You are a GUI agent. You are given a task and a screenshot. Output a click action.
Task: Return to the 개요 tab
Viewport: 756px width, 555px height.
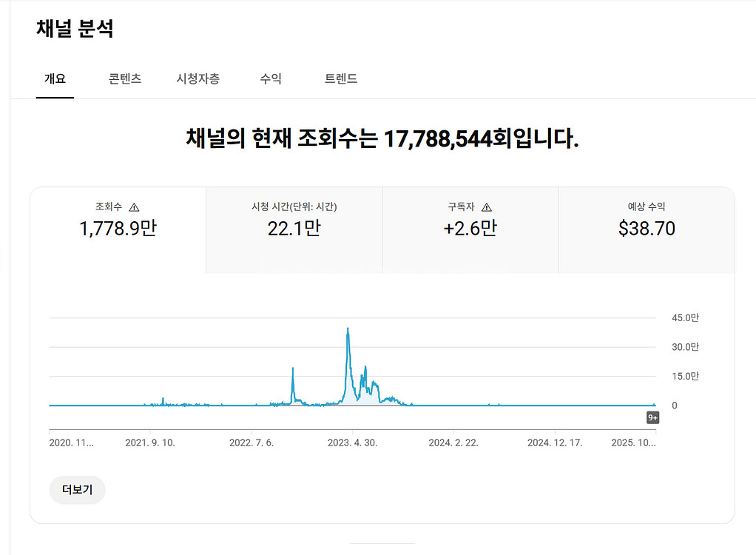coord(55,78)
